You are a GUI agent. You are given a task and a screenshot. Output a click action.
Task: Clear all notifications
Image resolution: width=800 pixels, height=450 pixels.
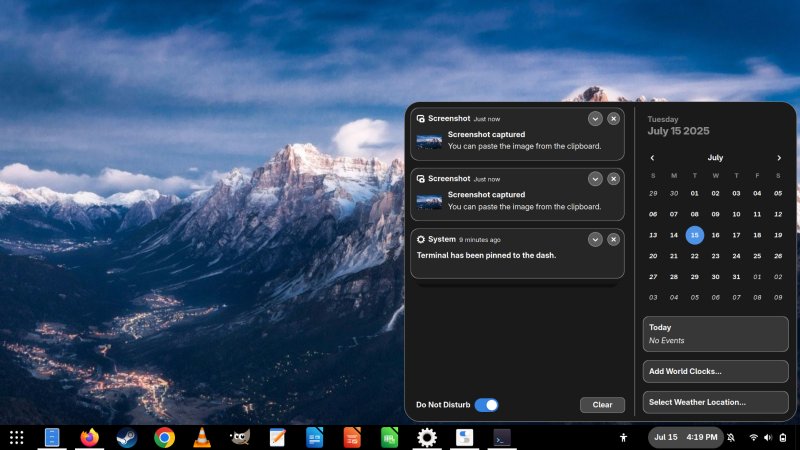pos(602,405)
